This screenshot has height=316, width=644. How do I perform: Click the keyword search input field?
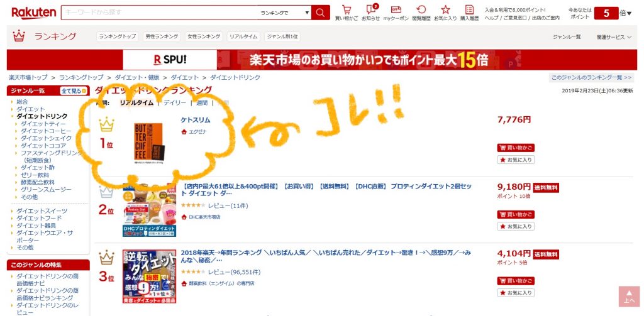(x=160, y=13)
